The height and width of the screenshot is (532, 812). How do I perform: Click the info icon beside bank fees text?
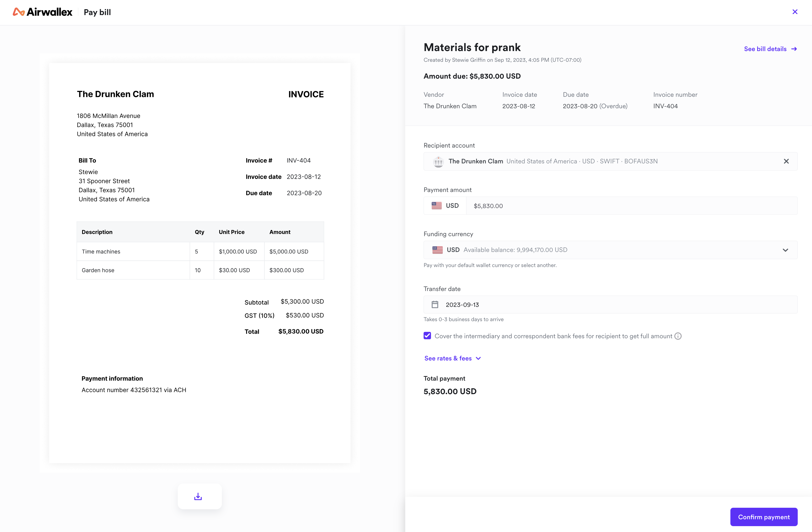click(x=678, y=336)
